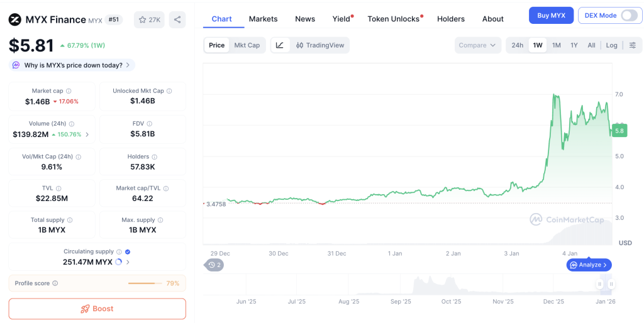644x323 pixels.
Task: Open Market cap info tooltip icon
Action: 69,91
